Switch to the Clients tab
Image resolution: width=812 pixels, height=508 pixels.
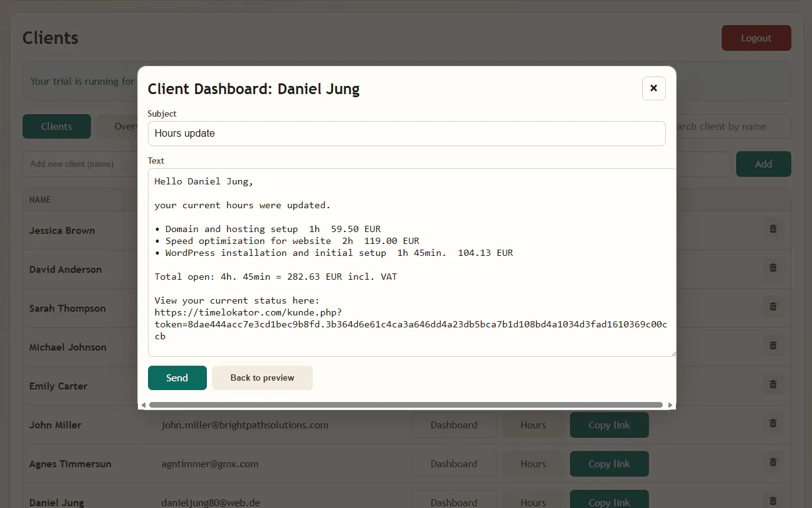[56, 127]
